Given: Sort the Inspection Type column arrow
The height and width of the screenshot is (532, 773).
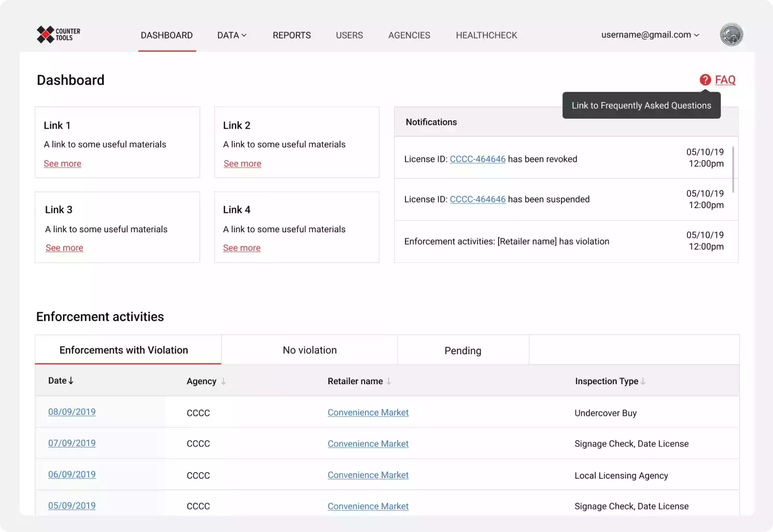Looking at the screenshot, I should [x=643, y=381].
